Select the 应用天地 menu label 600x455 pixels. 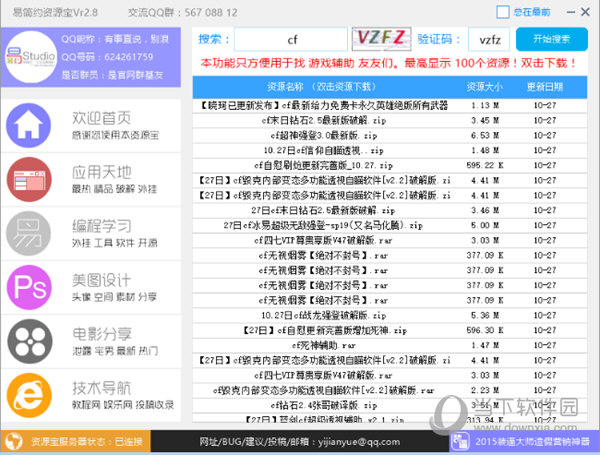102,172
